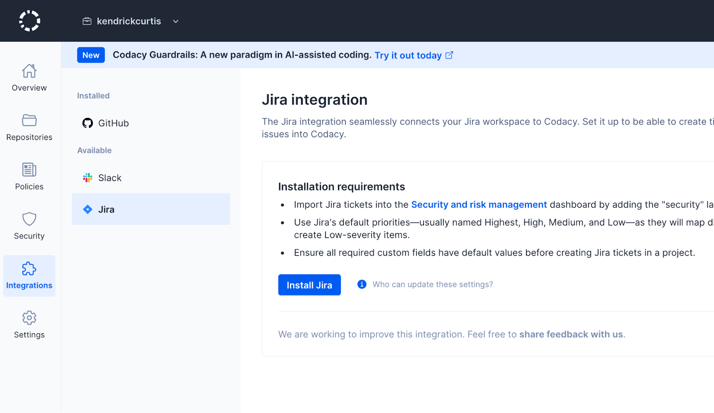Click the blue info circle icon

click(x=362, y=285)
